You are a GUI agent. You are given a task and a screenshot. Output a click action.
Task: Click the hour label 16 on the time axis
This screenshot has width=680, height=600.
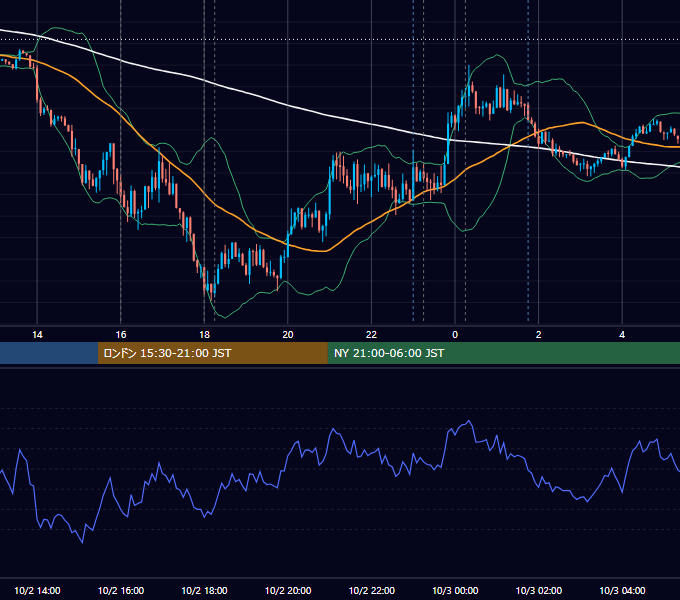(x=121, y=335)
